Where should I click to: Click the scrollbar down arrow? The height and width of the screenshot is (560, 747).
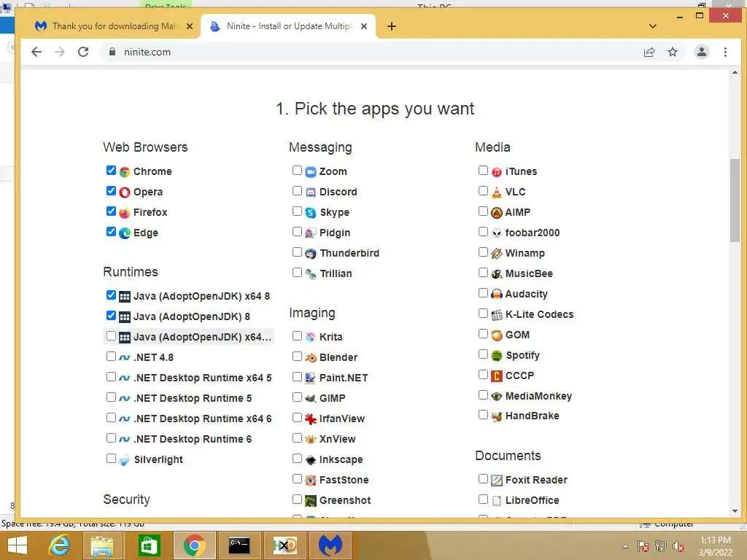[x=735, y=511]
